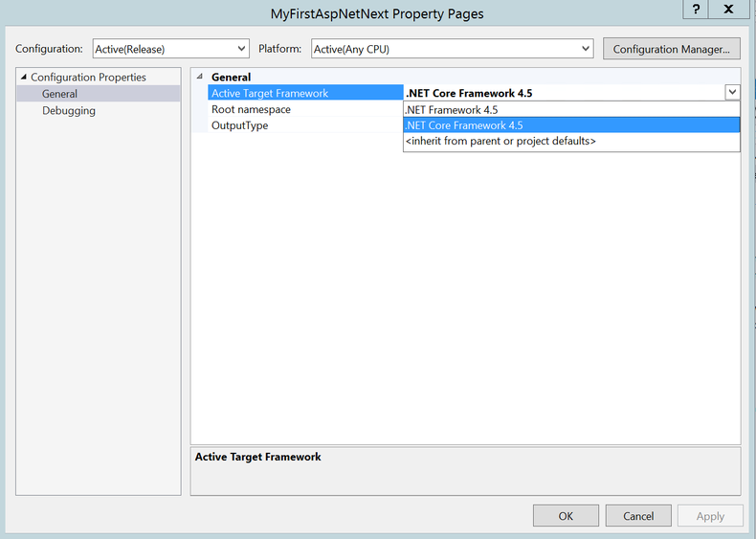The height and width of the screenshot is (539, 756).
Task: Click the OK button
Action: 566,516
